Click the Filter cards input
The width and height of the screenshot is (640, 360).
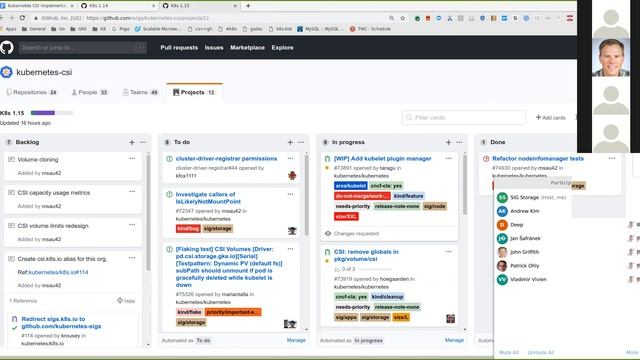click(464, 118)
